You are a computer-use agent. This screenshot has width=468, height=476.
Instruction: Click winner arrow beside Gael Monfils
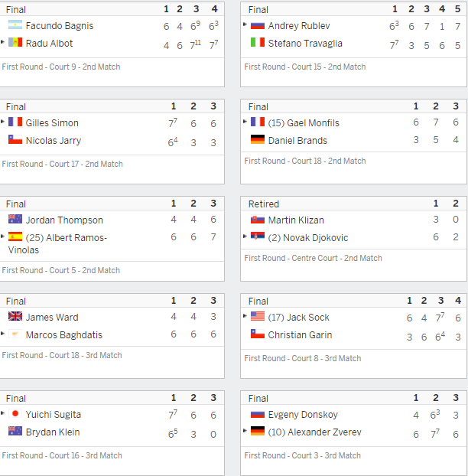245,122
